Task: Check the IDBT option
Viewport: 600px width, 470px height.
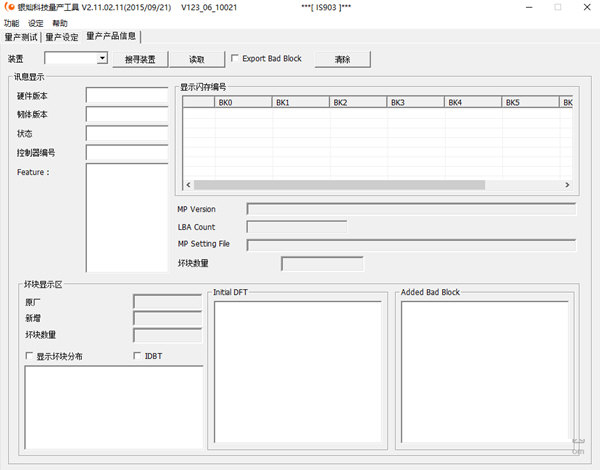Action: [x=137, y=356]
